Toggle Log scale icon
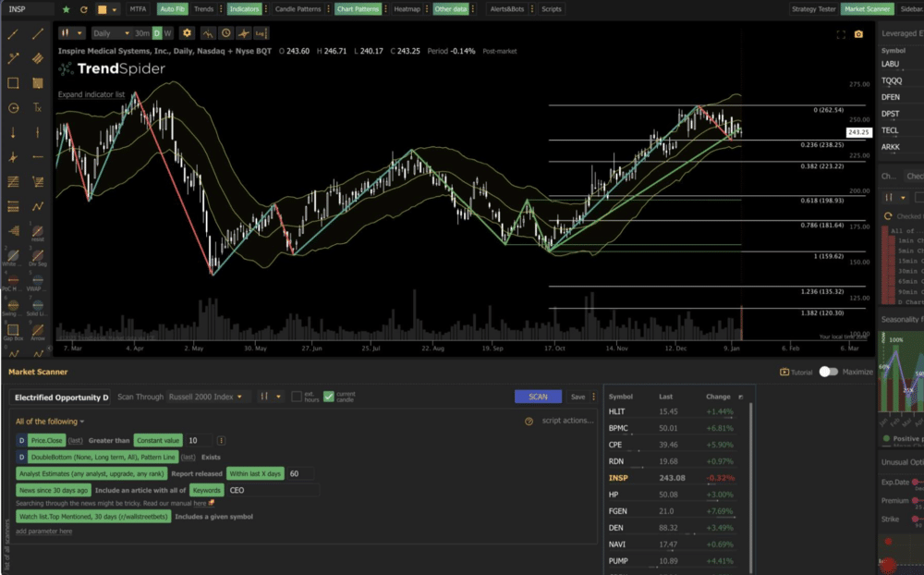 (261, 33)
